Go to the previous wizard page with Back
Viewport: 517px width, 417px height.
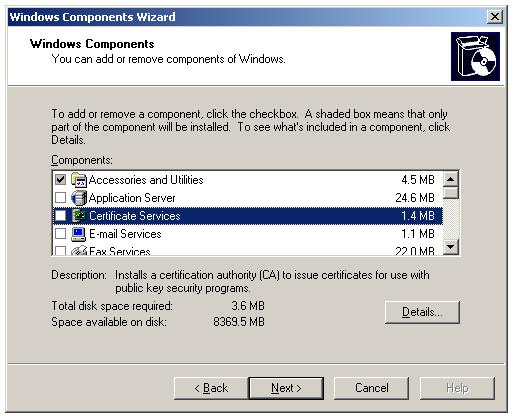pos(211,388)
